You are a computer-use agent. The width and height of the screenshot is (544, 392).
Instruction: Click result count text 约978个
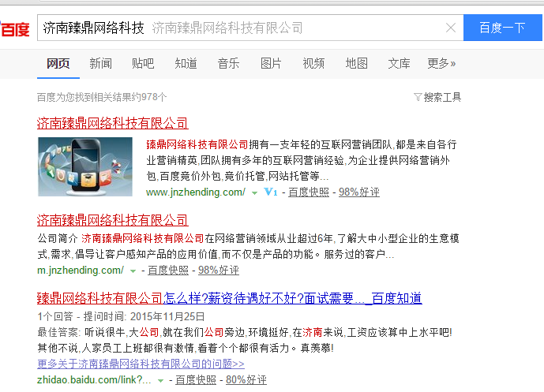150,97
